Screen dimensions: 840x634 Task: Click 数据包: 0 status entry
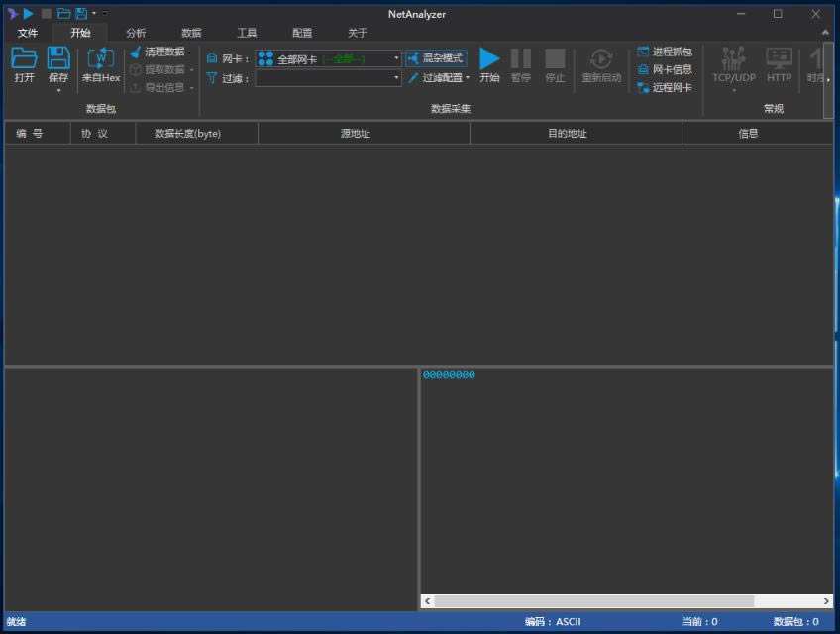tap(796, 622)
